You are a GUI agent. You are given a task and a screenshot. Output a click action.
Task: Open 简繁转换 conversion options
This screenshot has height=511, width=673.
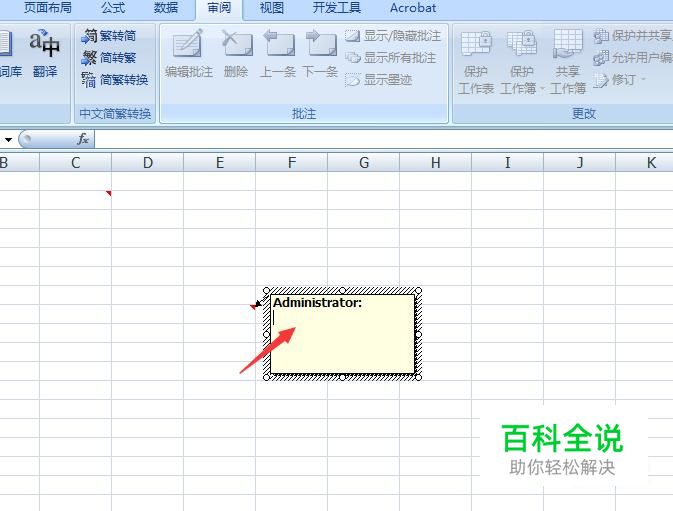tap(115, 79)
